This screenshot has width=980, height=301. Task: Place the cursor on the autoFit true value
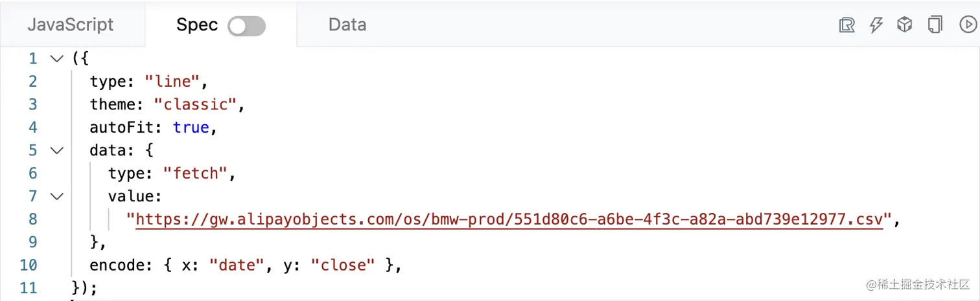pyautogui.click(x=191, y=128)
